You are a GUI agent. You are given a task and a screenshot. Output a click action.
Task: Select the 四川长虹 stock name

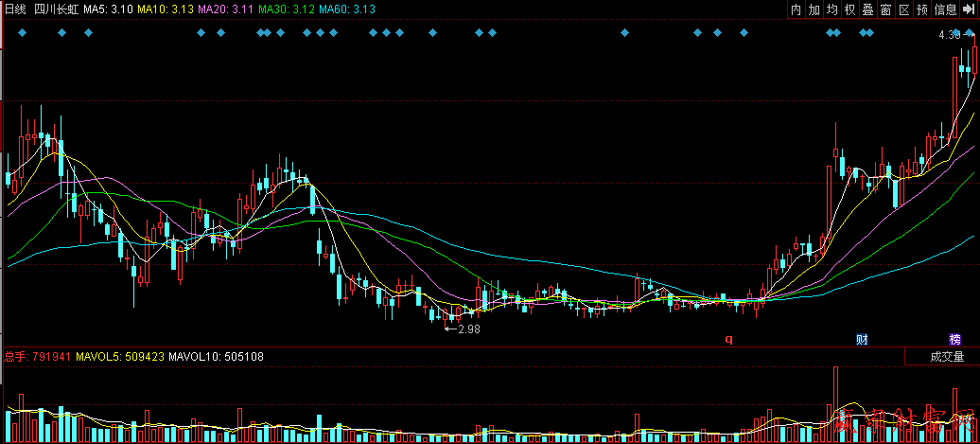tap(56, 9)
